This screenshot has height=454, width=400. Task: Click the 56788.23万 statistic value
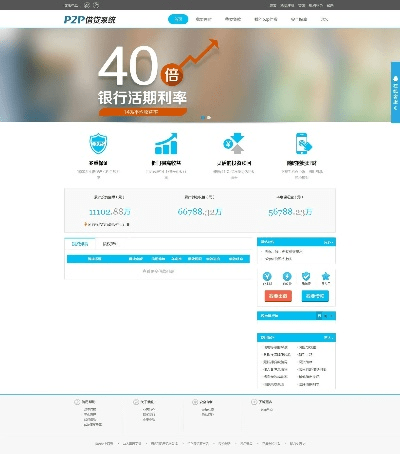[x=290, y=212]
